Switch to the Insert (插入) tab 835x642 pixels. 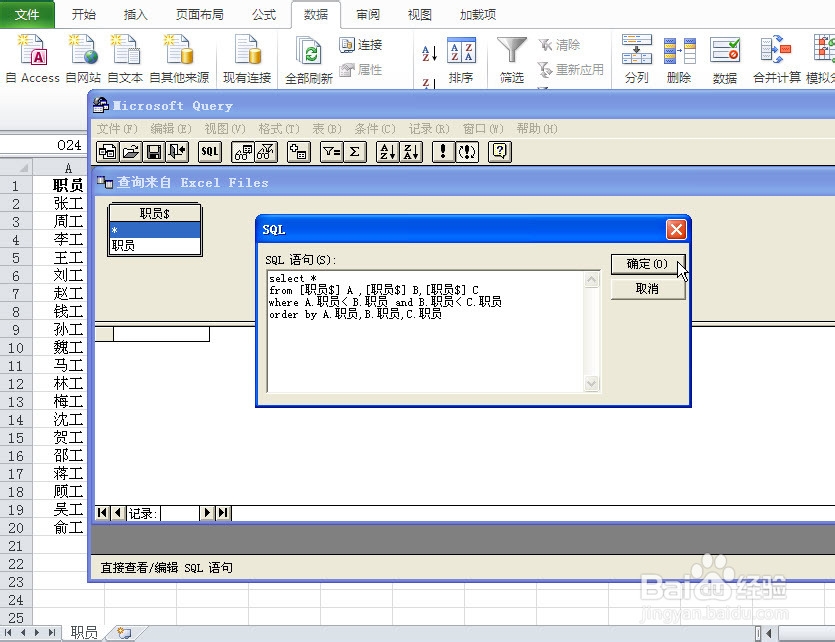[135, 14]
